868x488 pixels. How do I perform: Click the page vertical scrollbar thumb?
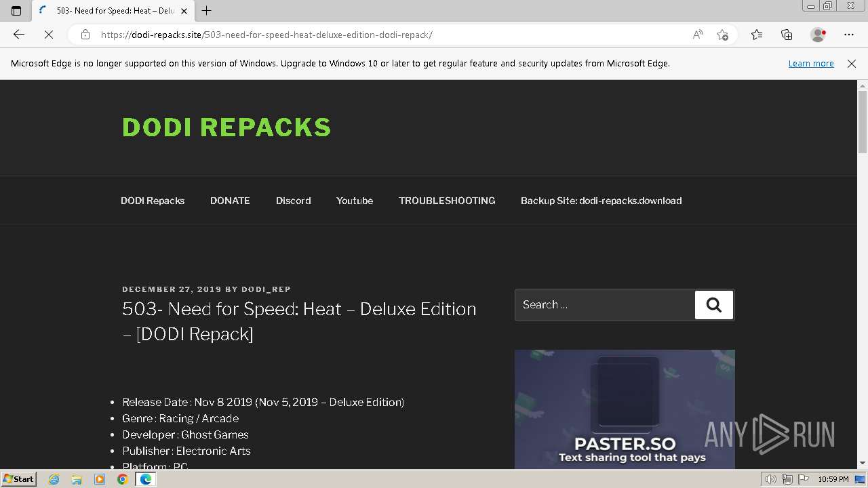[863, 123]
